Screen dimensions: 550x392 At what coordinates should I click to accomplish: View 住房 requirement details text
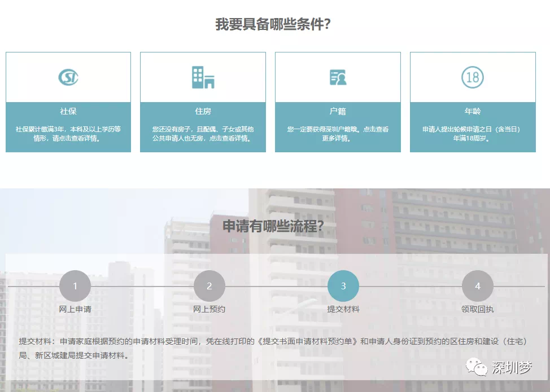pyautogui.click(x=203, y=134)
